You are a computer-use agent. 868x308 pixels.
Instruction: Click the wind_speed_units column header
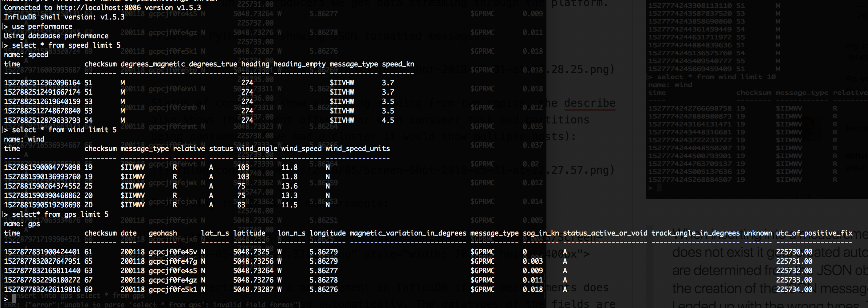click(x=358, y=149)
